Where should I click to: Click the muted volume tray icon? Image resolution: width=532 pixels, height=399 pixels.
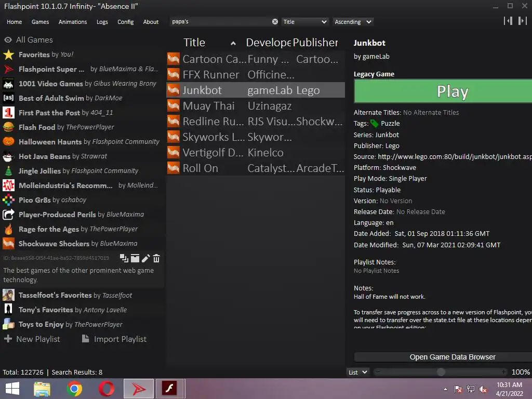[x=483, y=389]
